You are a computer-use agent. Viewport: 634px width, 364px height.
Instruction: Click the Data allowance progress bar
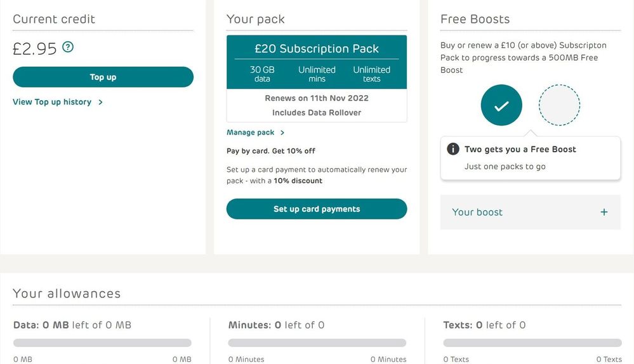102,343
